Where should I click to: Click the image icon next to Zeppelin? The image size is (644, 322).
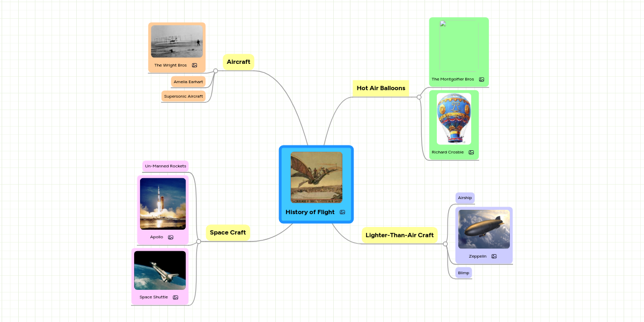coord(493,256)
